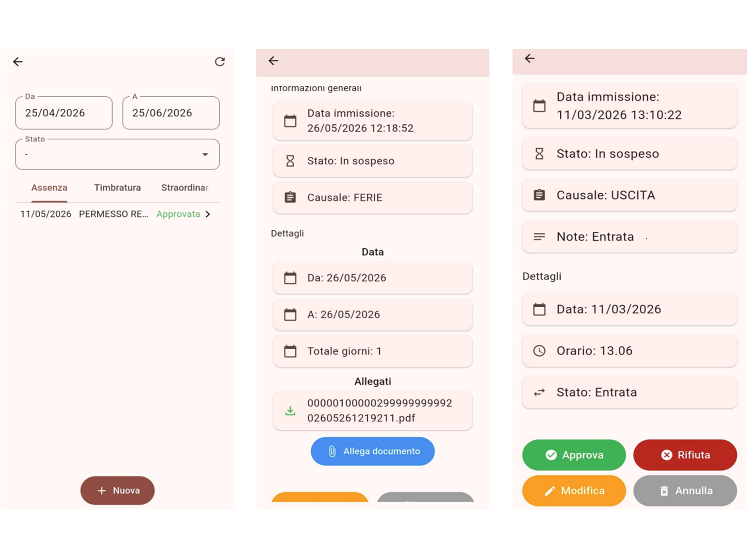This screenshot has height=560, width=747.
Task: Click the notes lines icon beside Note: Entrata
Action: (539, 237)
